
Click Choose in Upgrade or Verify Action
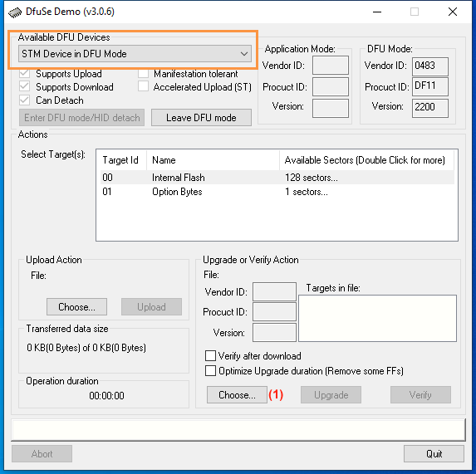pyautogui.click(x=237, y=394)
